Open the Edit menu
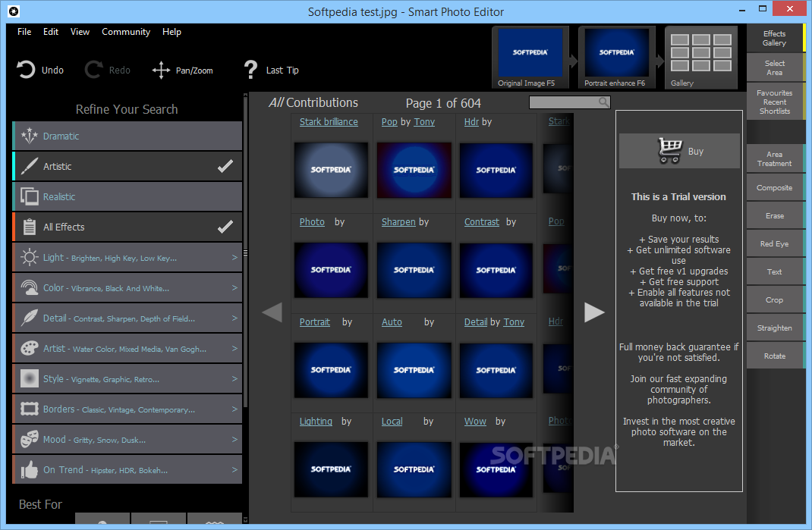 pyautogui.click(x=51, y=32)
